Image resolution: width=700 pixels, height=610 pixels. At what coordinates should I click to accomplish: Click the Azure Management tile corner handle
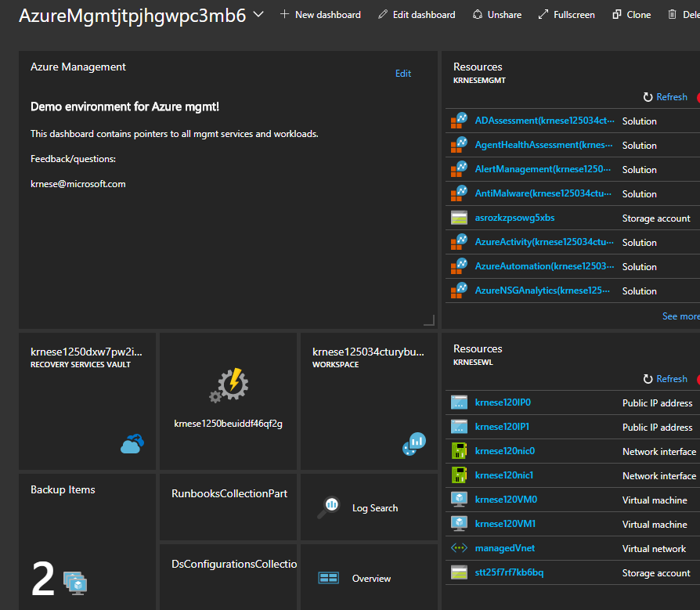point(429,320)
